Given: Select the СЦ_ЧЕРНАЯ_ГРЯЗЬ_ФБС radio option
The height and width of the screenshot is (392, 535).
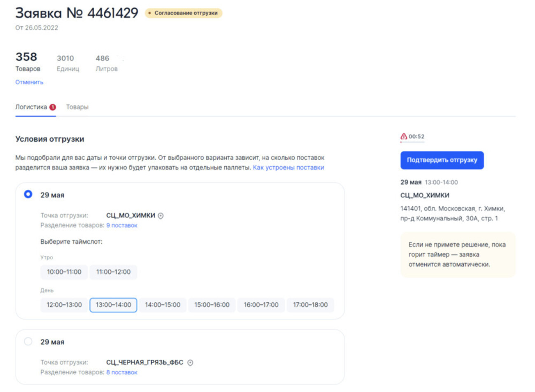Looking at the screenshot, I should [x=28, y=341].
